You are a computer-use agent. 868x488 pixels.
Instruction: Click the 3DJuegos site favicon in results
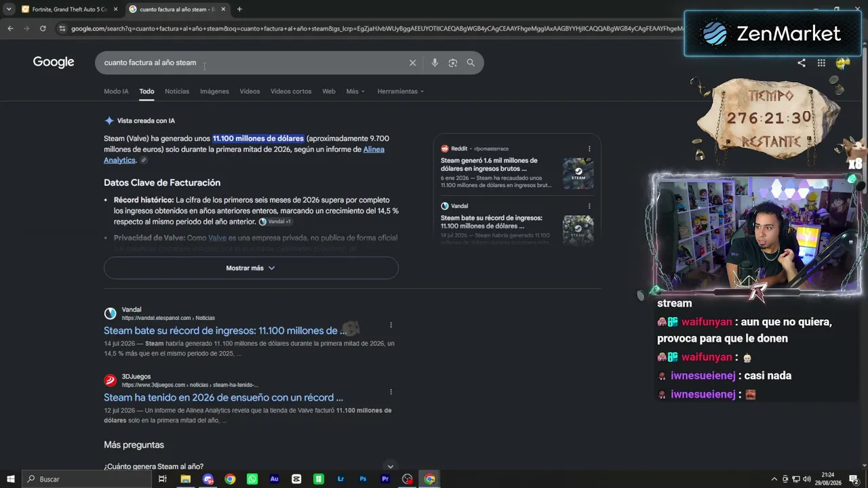pos(110,380)
